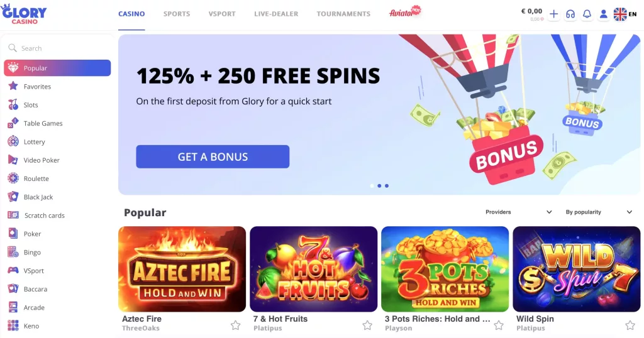Expand the Providers dropdown
644x338 pixels.
(519, 212)
